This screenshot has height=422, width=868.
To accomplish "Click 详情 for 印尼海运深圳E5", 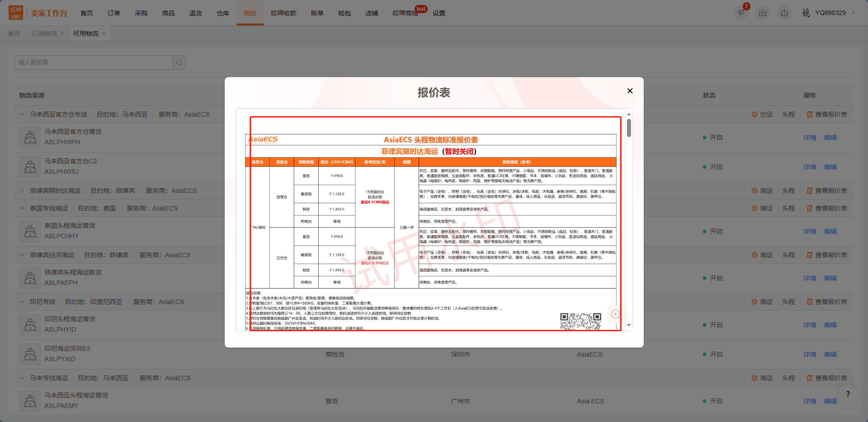I will (x=810, y=354).
